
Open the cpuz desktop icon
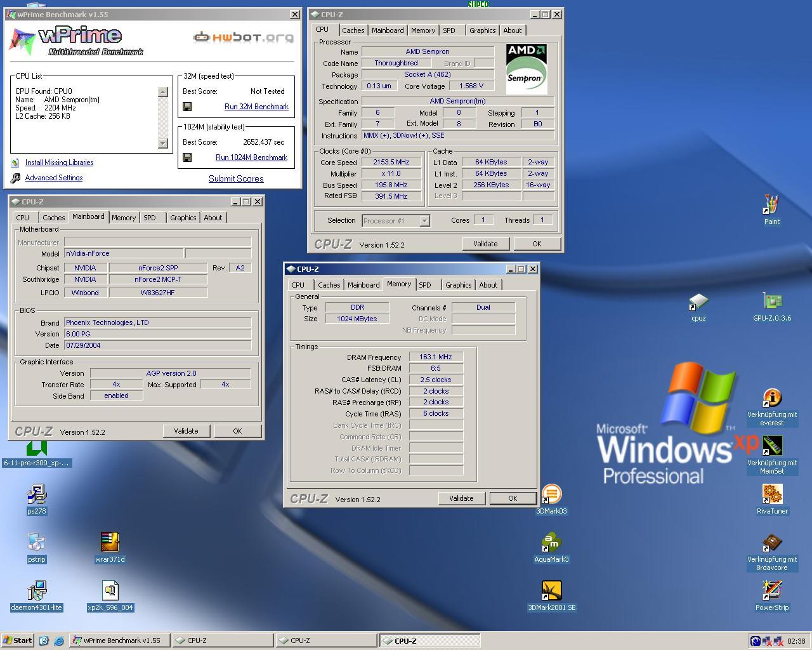coord(698,302)
